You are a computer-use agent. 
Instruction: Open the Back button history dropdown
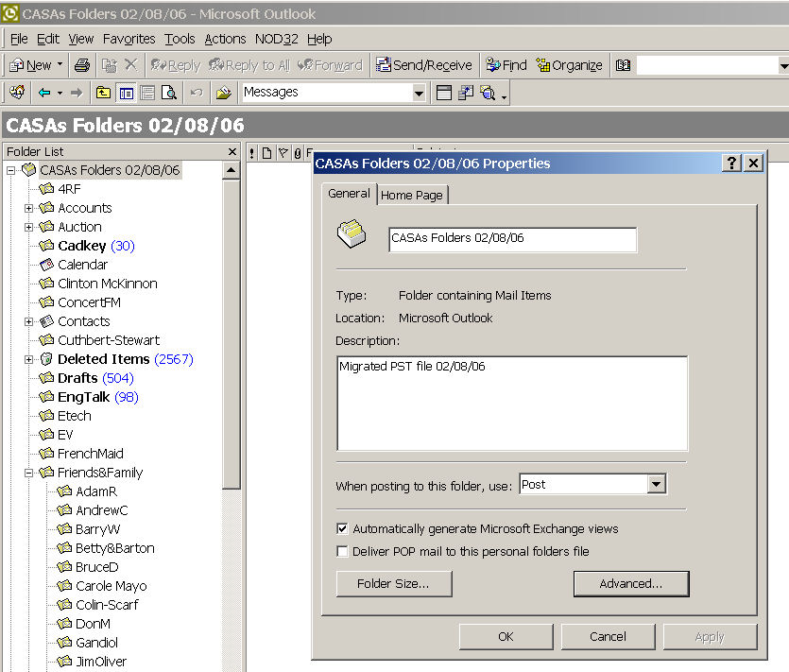coord(60,93)
